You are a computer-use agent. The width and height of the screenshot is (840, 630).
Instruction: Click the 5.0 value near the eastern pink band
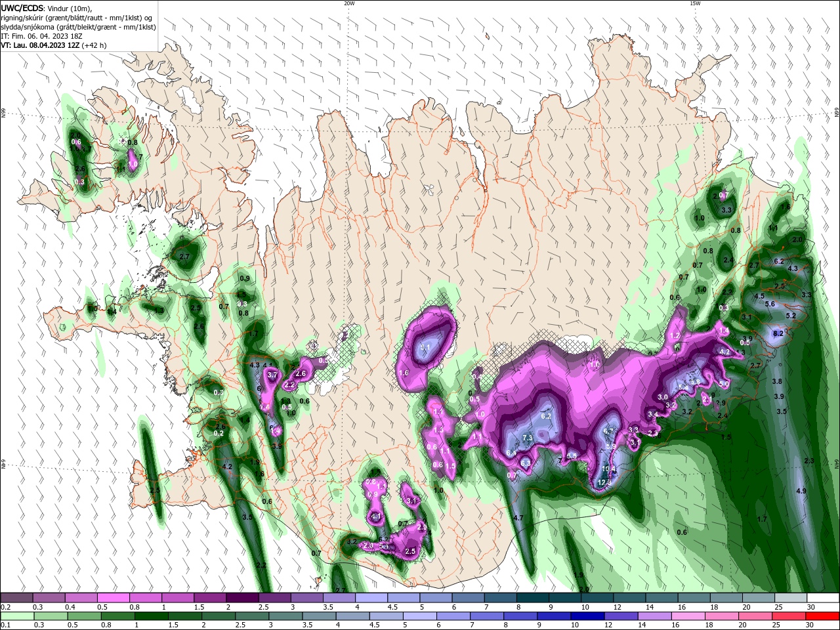(x=724, y=384)
